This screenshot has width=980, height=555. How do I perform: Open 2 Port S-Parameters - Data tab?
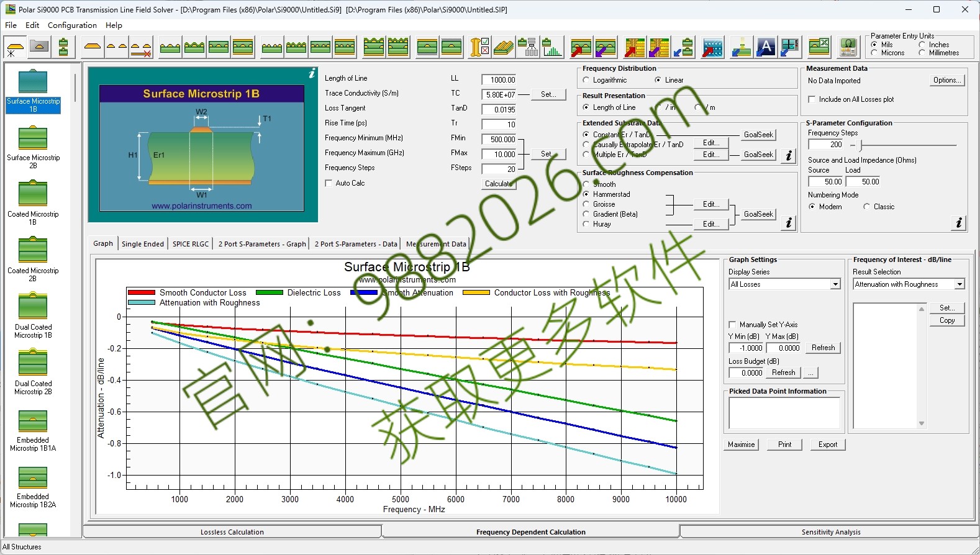click(356, 244)
